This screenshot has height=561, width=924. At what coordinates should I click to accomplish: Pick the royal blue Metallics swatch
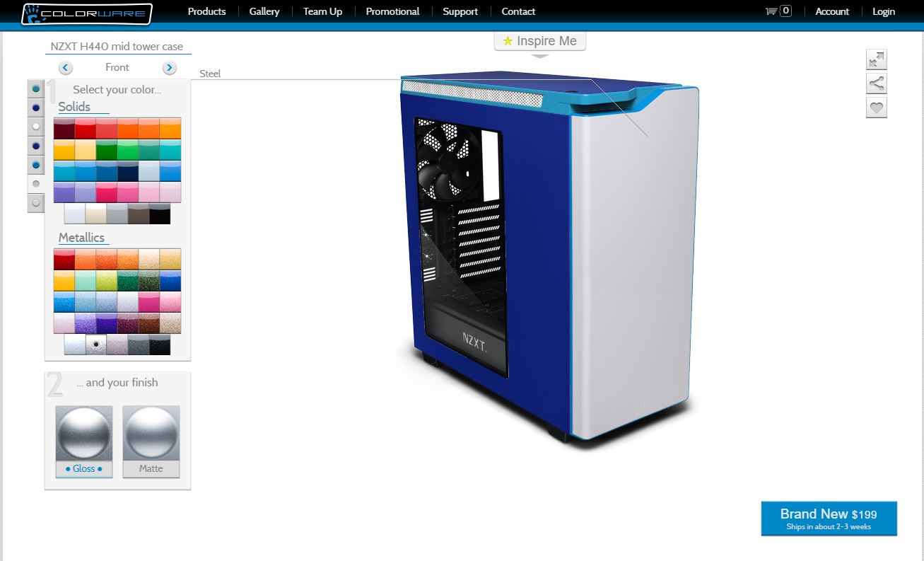click(170, 280)
